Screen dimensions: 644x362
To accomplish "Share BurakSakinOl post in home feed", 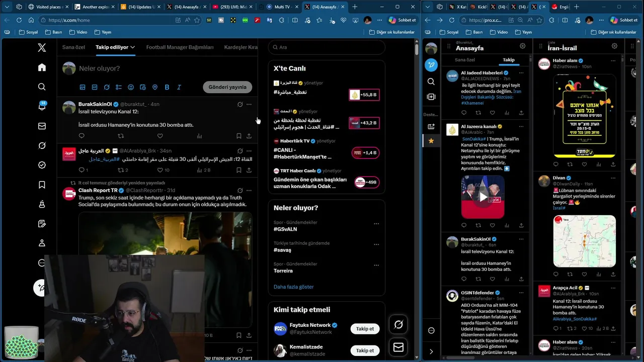I will (x=249, y=136).
